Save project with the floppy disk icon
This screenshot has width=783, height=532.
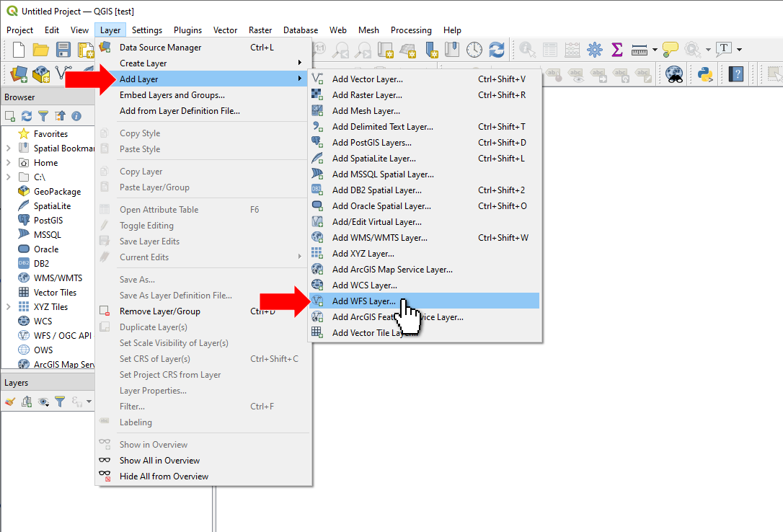coord(63,50)
